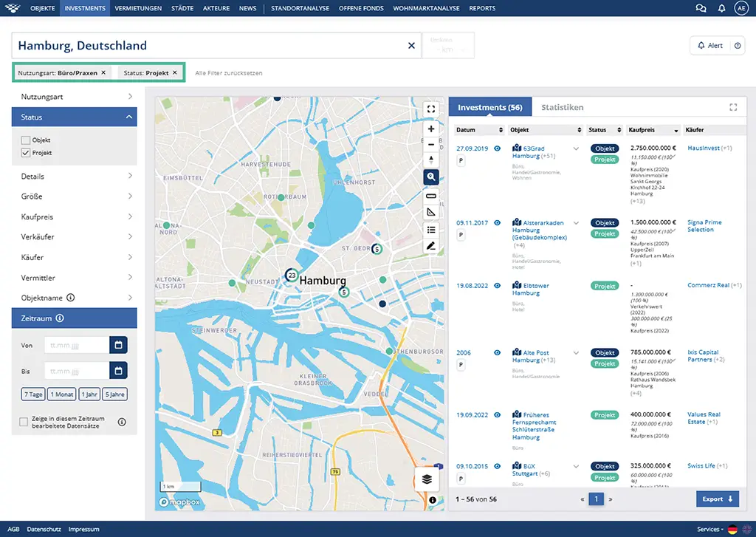Select the rectangle selection map tool
The width and height of the screenshot is (756, 537).
(x=431, y=196)
